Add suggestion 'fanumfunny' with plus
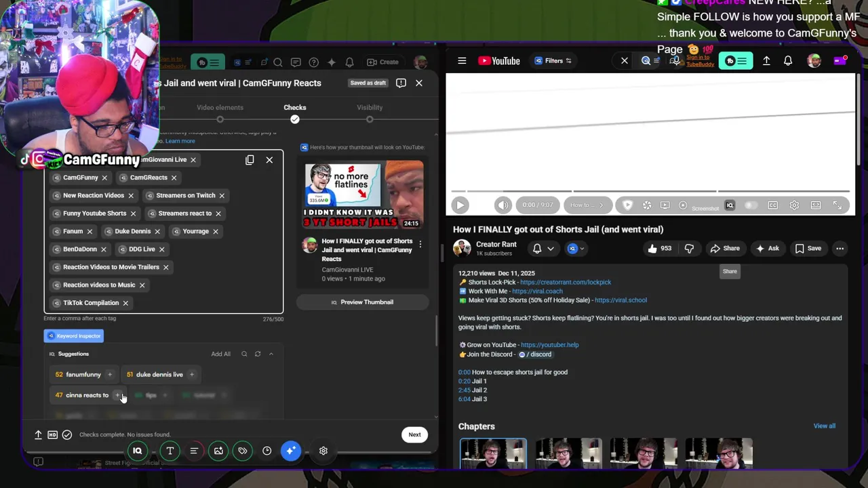The width and height of the screenshot is (868, 488). point(110,375)
